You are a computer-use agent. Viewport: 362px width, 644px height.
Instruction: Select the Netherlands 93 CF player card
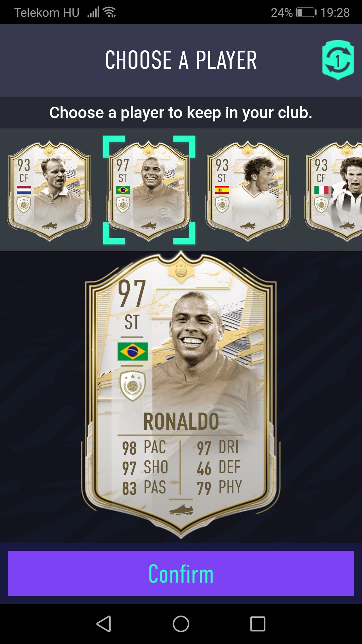[x=49, y=191]
